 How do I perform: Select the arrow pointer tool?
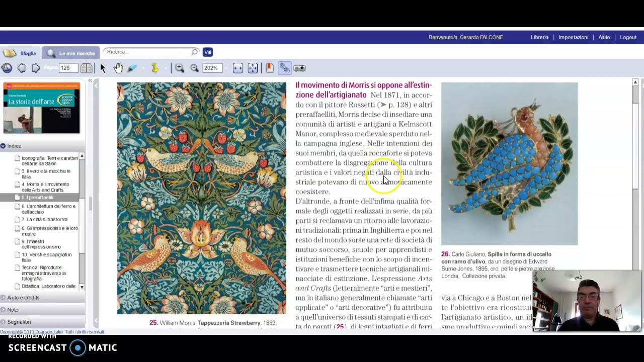pyautogui.click(x=103, y=68)
